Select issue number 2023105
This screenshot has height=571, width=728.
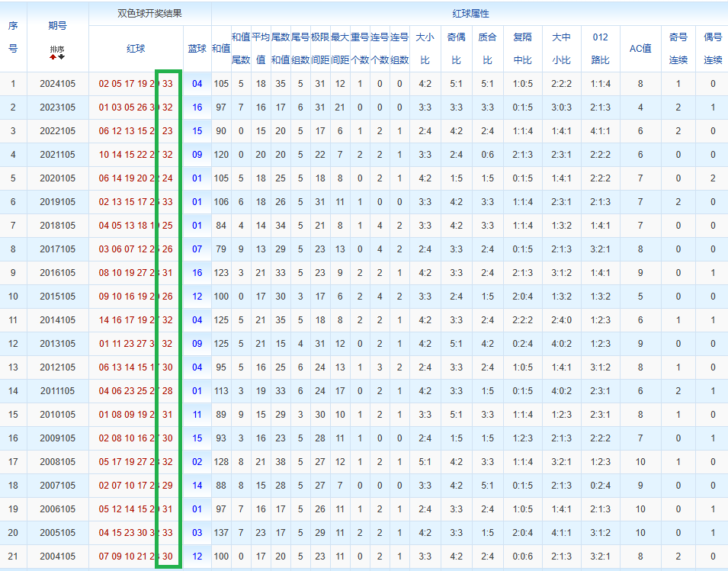[58, 107]
